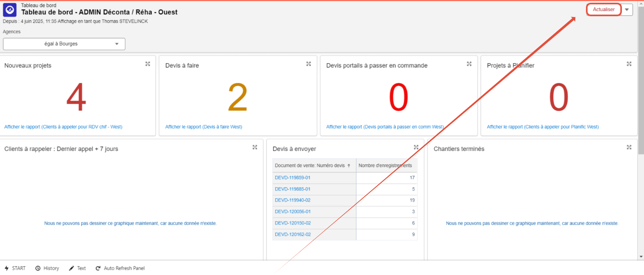Click the Devis à faire count 2
Viewport: 644px width, 275px height.
pos(238,97)
